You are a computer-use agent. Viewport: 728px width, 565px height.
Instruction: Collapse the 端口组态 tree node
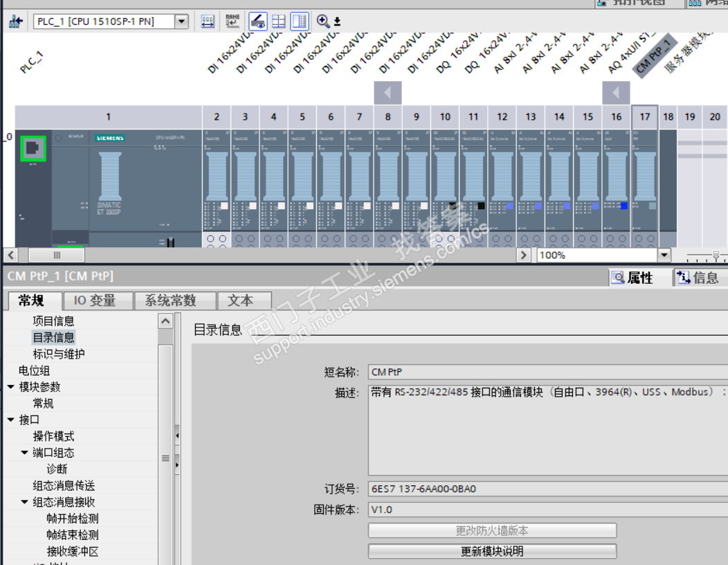tap(25, 453)
